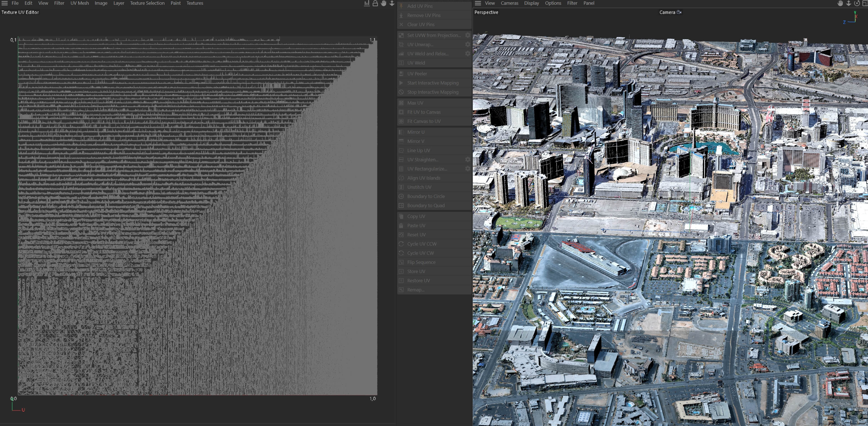Image resolution: width=868 pixels, height=426 pixels.
Task: Click the Max UV command
Action: click(x=434, y=103)
